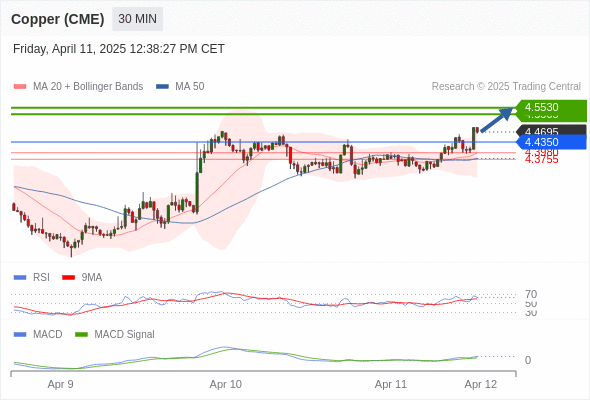
Task: Click the Research © 2025 Trading Central credit
Action: point(506,87)
